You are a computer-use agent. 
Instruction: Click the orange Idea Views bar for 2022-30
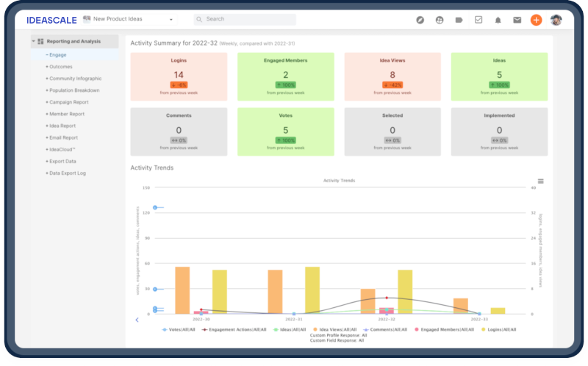click(182, 290)
